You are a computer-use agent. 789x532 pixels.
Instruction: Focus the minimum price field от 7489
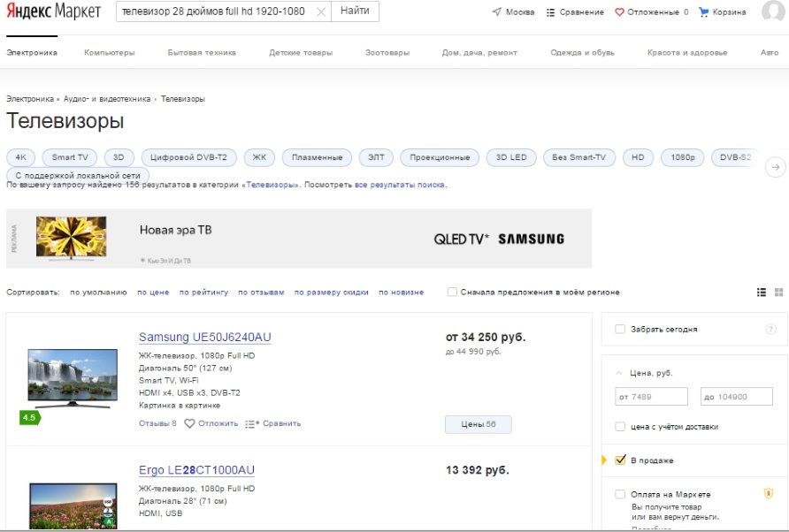[x=651, y=396]
